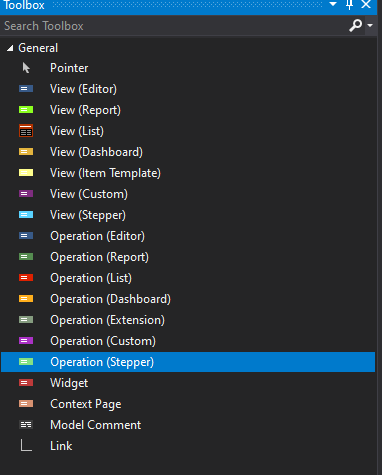Click the Model Comment icon
This screenshot has height=475, width=382.
point(26,425)
